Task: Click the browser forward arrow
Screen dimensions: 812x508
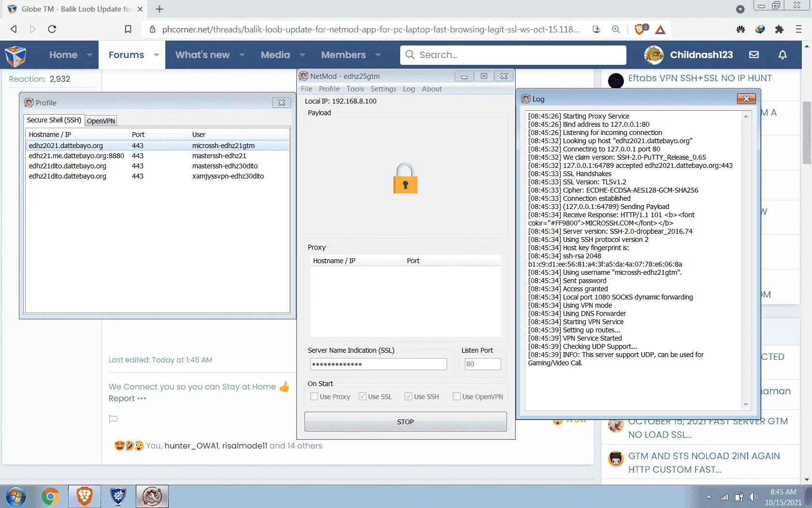Action: point(32,29)
